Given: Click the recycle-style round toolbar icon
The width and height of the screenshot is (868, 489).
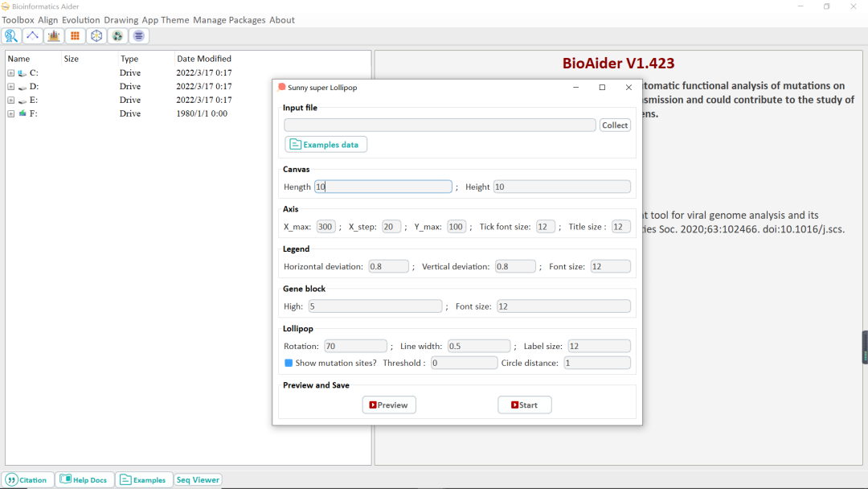Looking at the screenshot, I should [x=117, y=36].
